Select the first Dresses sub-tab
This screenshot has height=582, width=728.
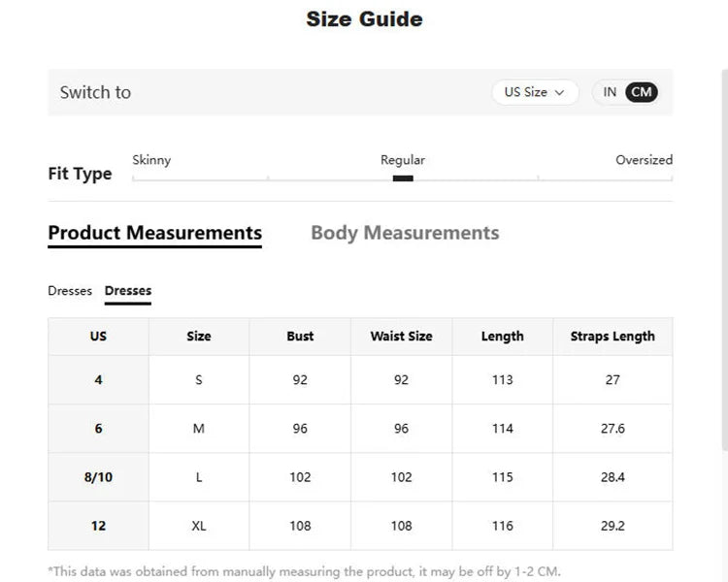click(70, 291)
